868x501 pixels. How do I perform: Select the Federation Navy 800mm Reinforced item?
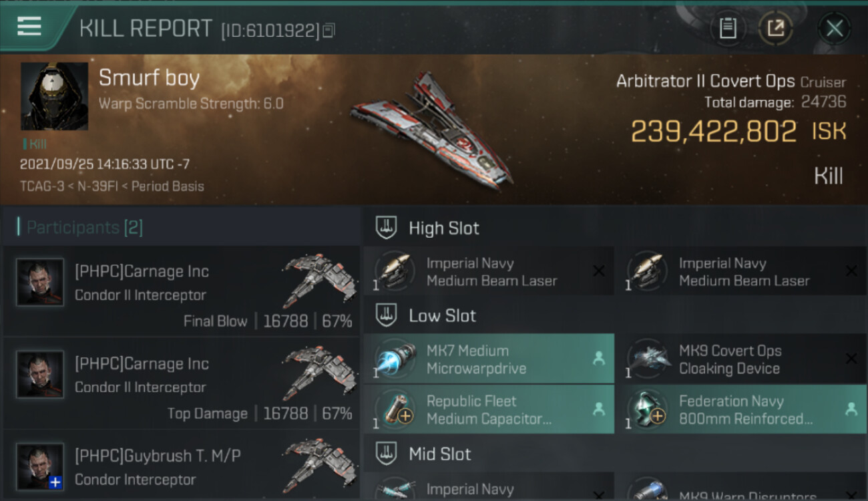pyautogui.click(x=741, y=409)
